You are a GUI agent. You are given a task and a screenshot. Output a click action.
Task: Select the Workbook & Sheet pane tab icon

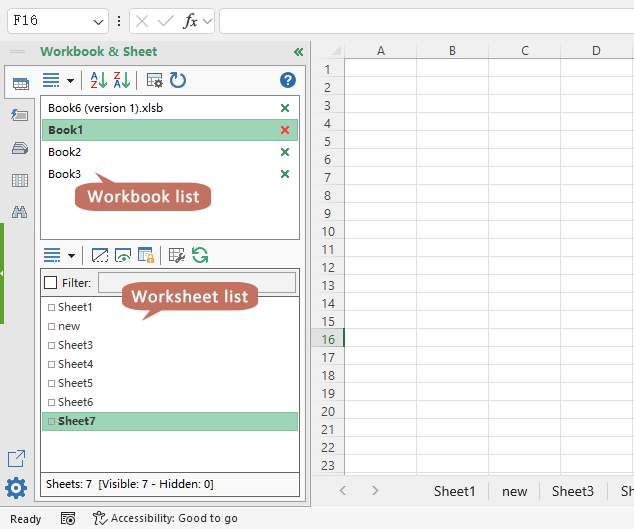[x=20, y=84]
